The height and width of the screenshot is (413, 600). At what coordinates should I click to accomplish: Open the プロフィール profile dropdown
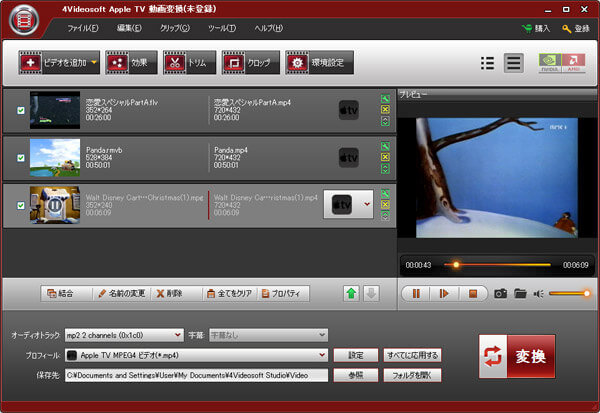coord(196,355)
